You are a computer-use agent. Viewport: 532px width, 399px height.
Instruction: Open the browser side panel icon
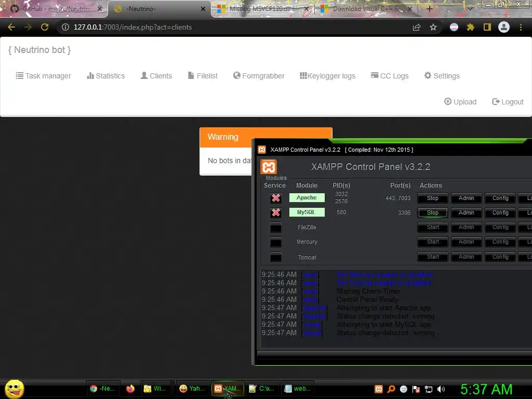[487, 27]
